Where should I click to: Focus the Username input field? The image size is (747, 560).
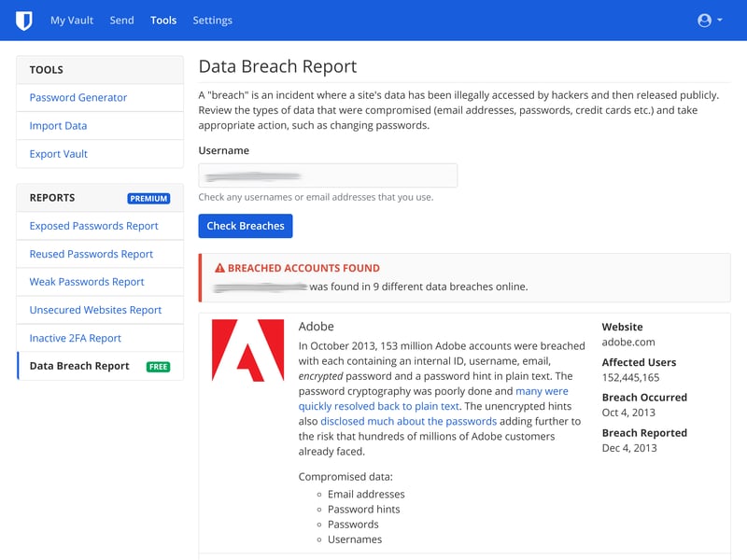328,175
